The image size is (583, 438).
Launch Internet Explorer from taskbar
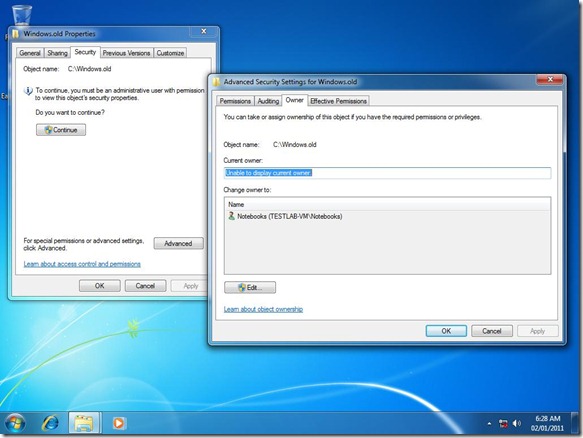[x=50, y=423]
